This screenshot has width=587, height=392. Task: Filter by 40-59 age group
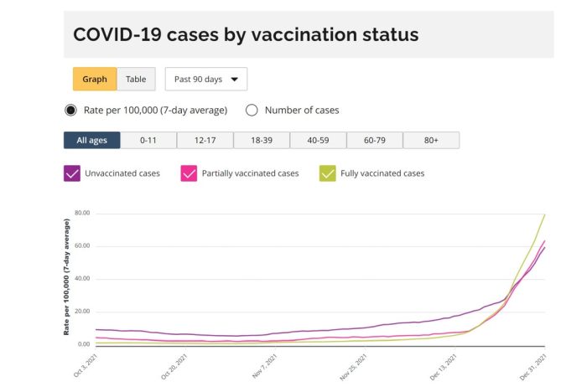318,140
